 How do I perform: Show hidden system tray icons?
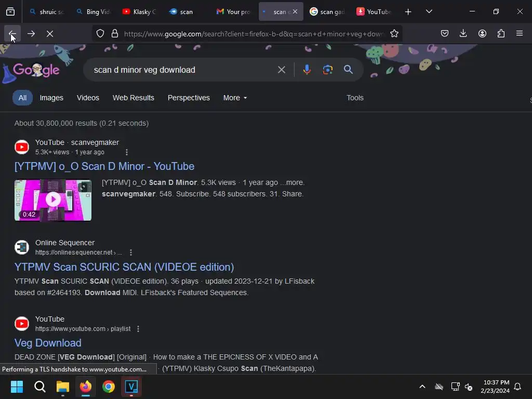[x=422, y=387]
